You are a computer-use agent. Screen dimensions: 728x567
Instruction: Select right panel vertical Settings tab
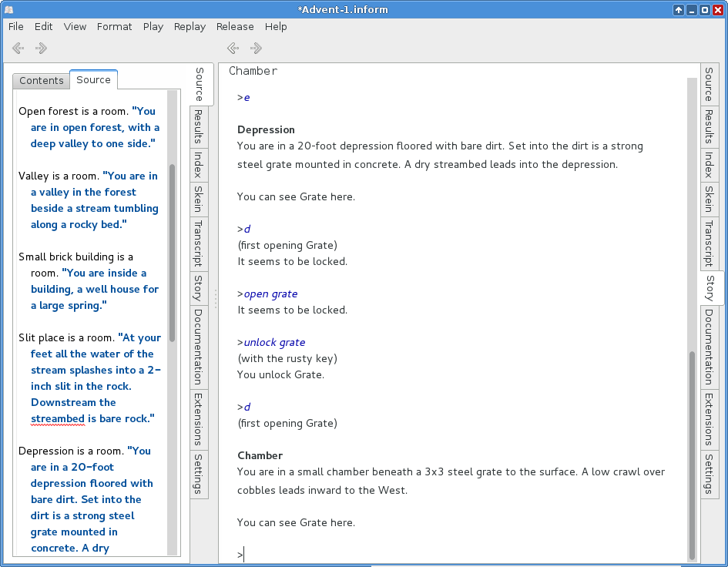[709, 474]
